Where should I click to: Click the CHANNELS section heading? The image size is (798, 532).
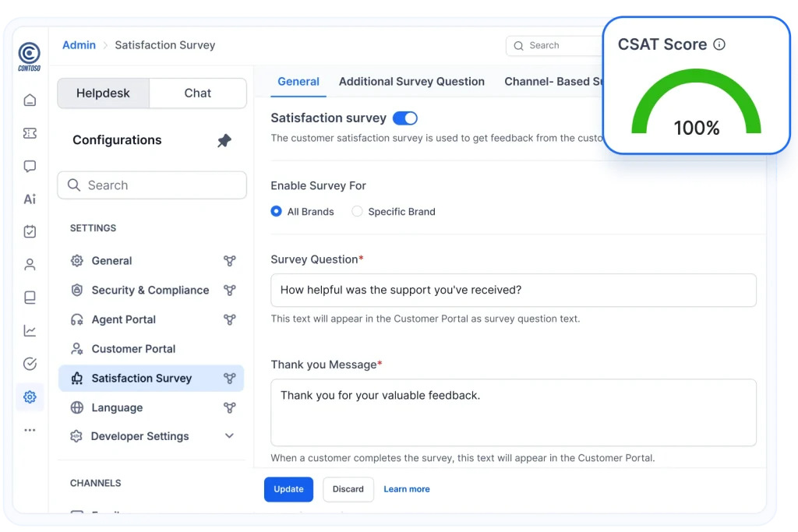(96, 483)
